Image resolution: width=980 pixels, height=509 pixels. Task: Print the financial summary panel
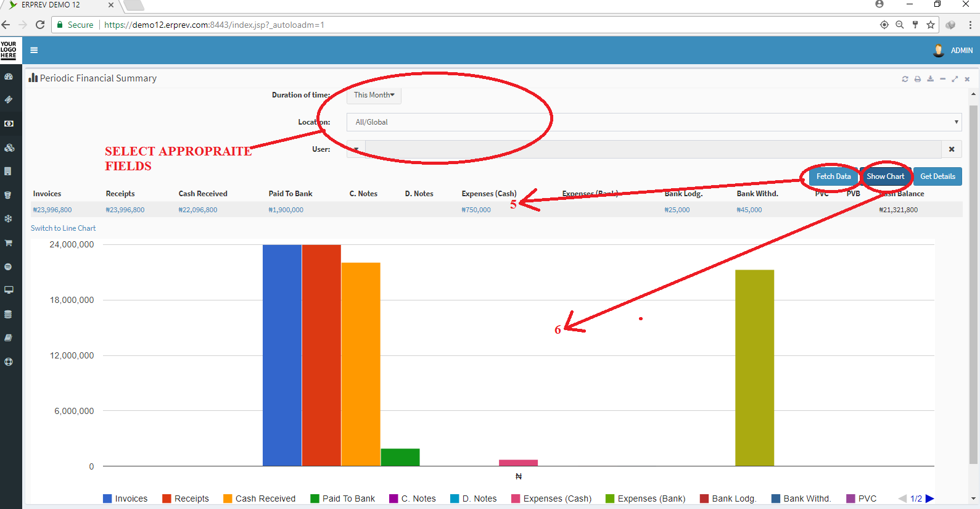point(918,79)
